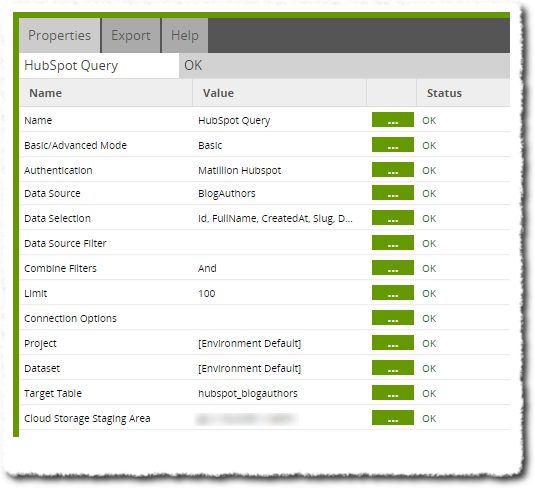Select the Limit value '100'
This screenshot has height=488, width=535.
coord(206,293)
